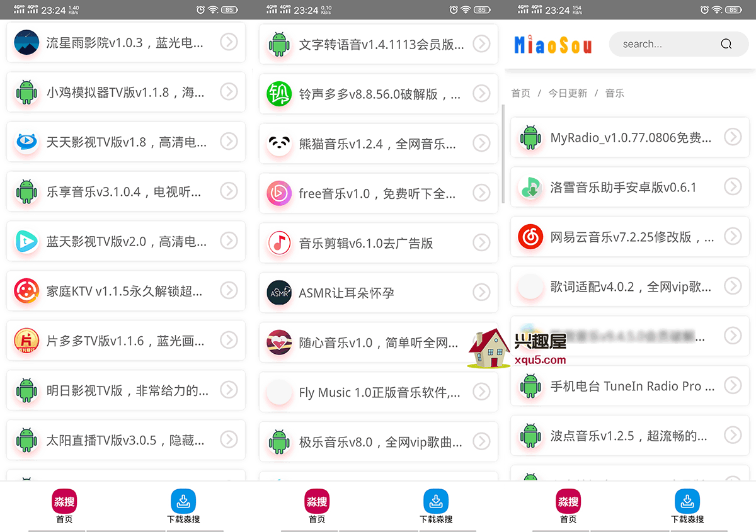Tap the 网易云音乐 red icon
This screenshot has height=532, width=756.
530,237
